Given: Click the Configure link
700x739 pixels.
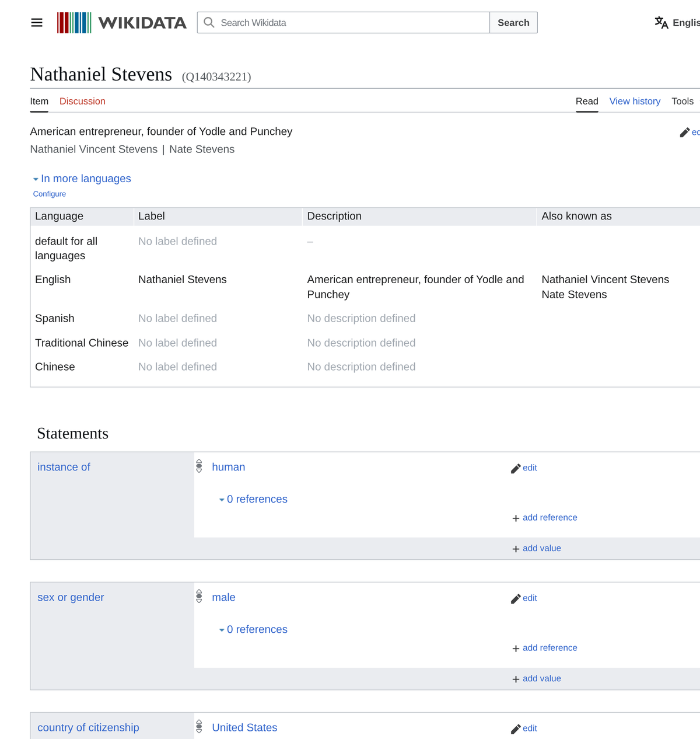Looking at the screenshot, I should [x=50, y=194].
